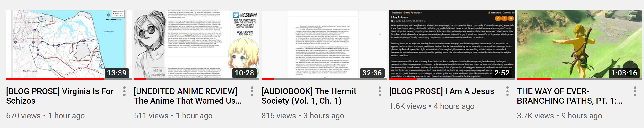Open options menu for I Am A Jesus
The height and width of the screenshot is (128, 644).
point(507,91)
